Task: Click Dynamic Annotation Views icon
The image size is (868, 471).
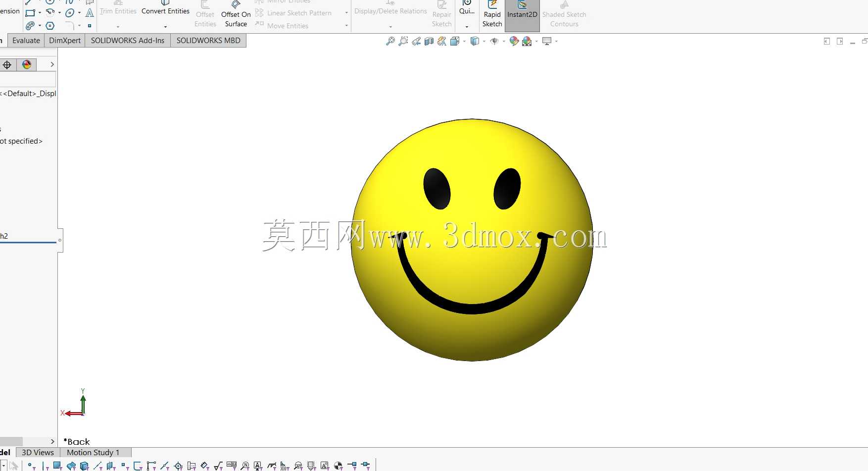Action: click(x=442, y=41)
